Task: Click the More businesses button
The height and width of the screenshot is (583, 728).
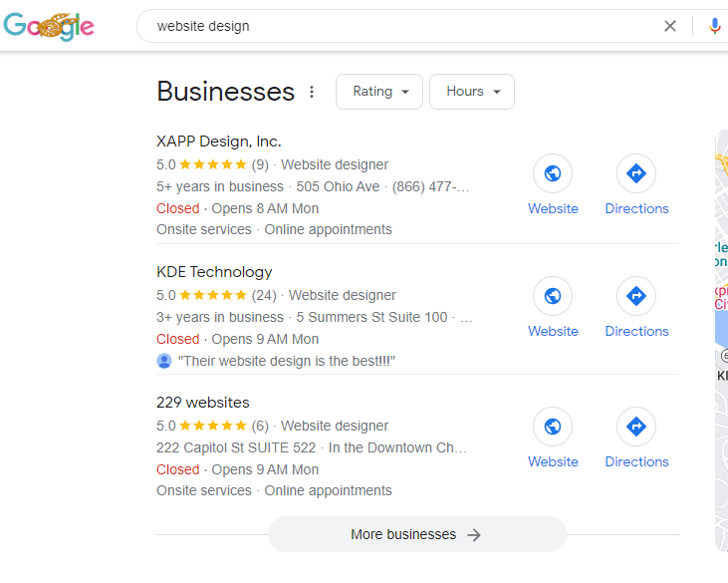Action: pyautogui.click(x=416, y=534)
